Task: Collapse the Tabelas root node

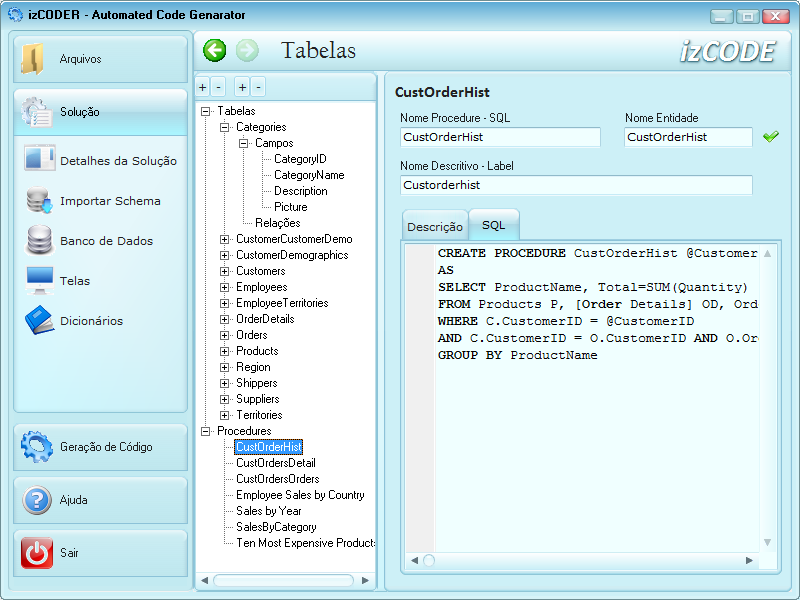Action: [206, 111]
